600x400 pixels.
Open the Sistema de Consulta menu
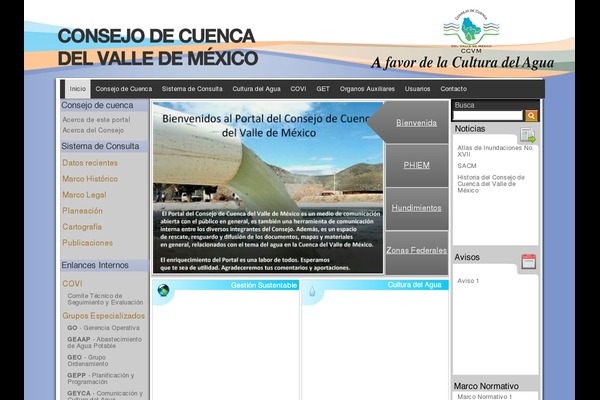tap(192, 89)
